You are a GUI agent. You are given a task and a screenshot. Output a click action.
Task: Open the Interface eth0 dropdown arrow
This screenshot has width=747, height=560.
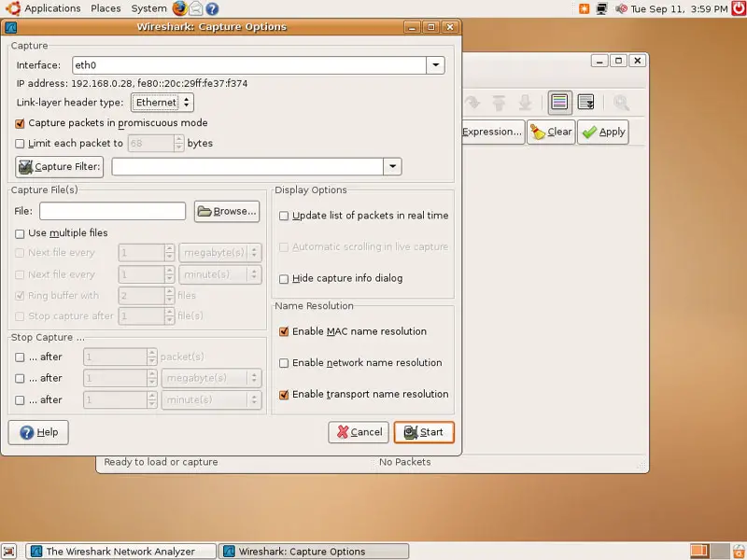(435, 65)
